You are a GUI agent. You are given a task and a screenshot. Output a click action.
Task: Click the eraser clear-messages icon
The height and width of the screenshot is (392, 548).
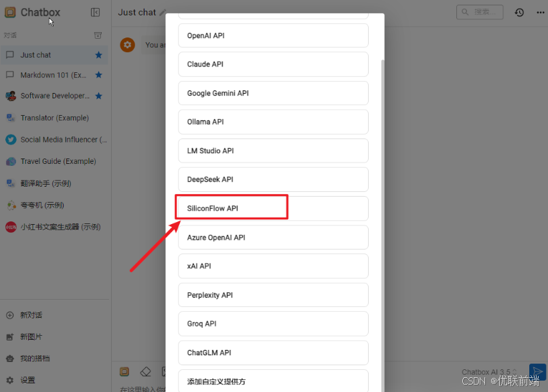[145, 372]
